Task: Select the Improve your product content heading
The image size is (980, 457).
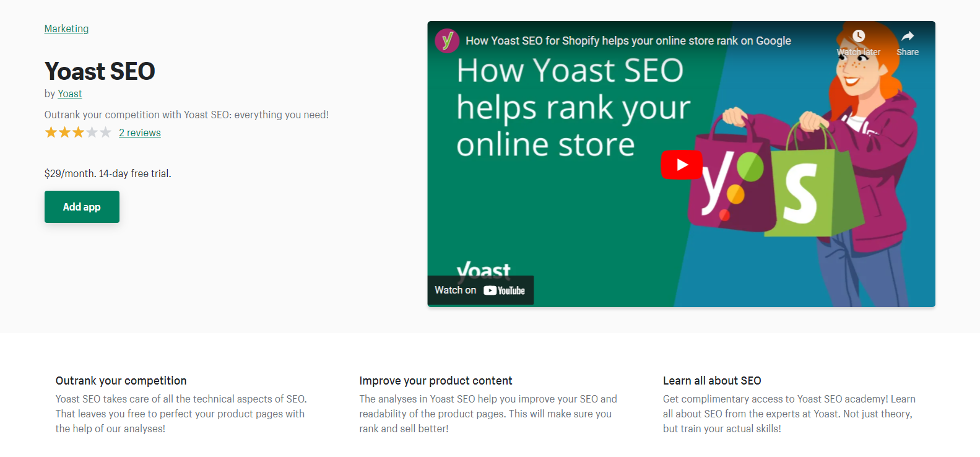Action: coord(436,381)
